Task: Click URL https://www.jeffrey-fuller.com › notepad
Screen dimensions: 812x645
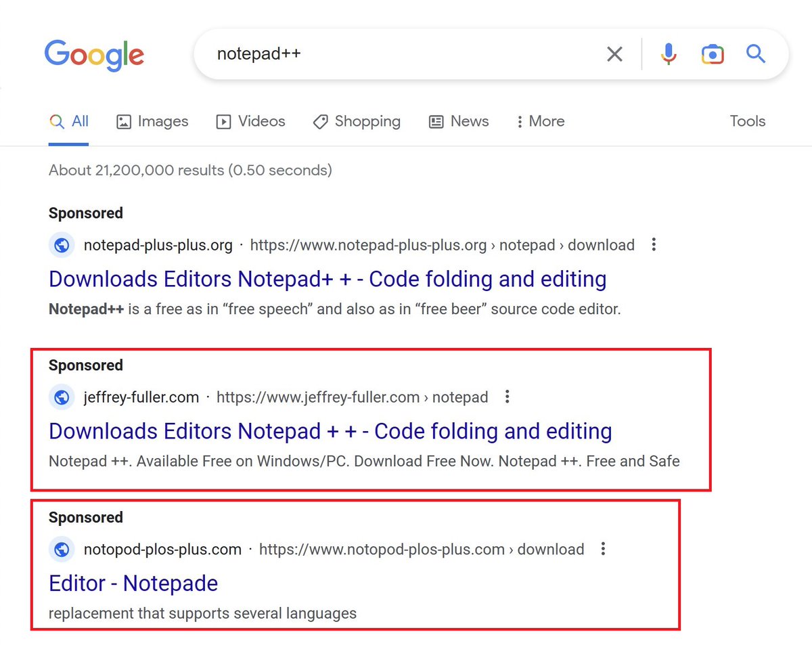Action: (x=352, y=397)
